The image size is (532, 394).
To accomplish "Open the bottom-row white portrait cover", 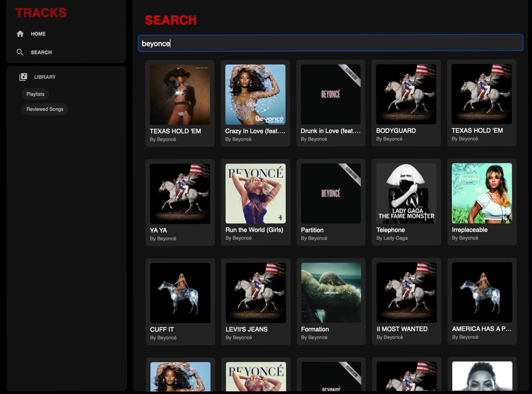I will pyautogui.click(x=482, y=376).
